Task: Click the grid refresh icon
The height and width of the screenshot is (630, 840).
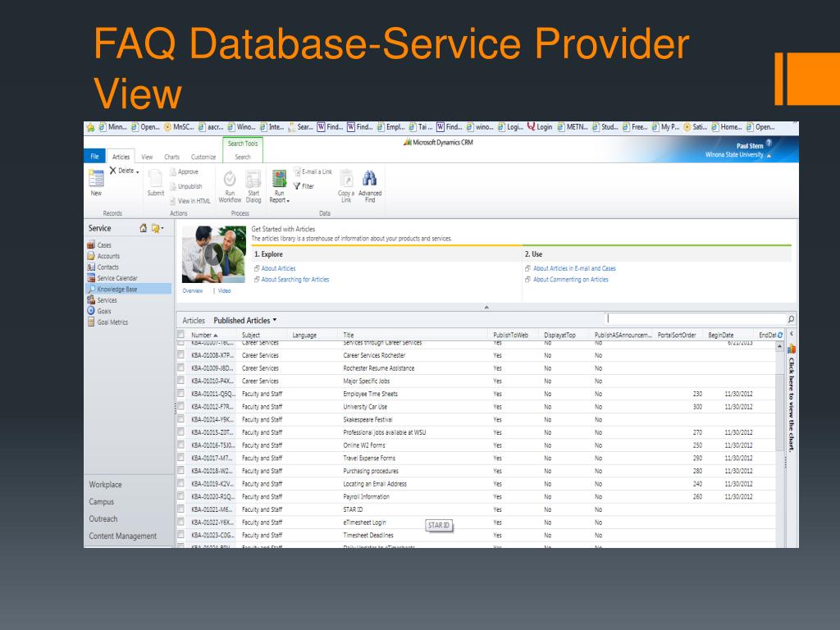Action: coord(779,335)
